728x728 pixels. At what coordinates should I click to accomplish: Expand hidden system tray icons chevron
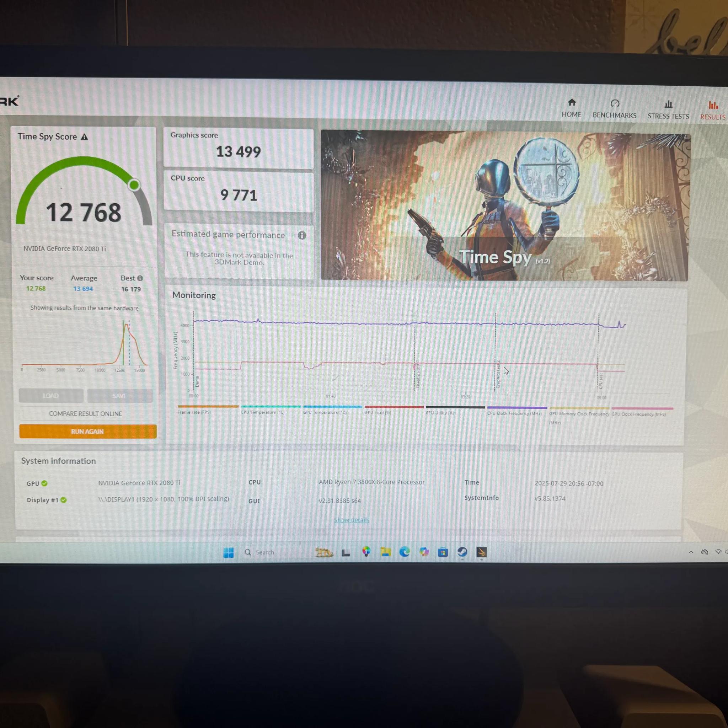click(691, 552)
